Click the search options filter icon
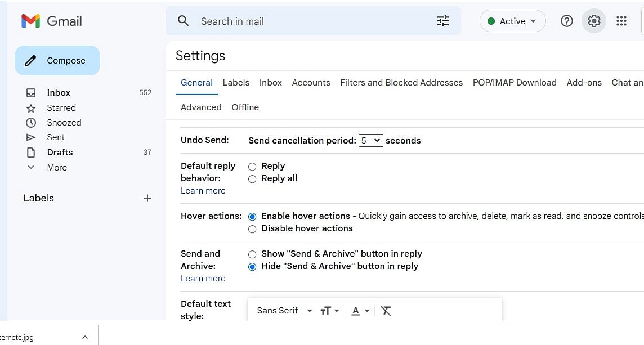 click(443, 21)
